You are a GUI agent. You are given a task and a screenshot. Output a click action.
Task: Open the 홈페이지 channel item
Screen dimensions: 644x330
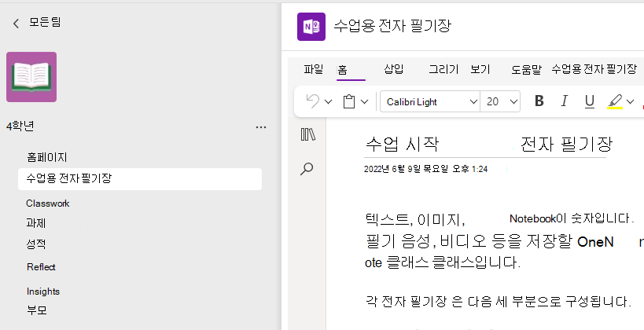[x=47, y=157]
